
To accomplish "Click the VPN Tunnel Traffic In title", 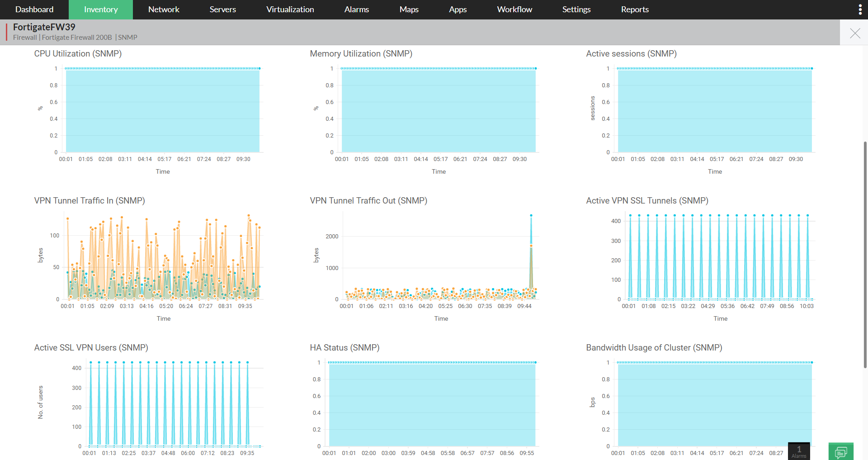I will [x=90, y=201].
